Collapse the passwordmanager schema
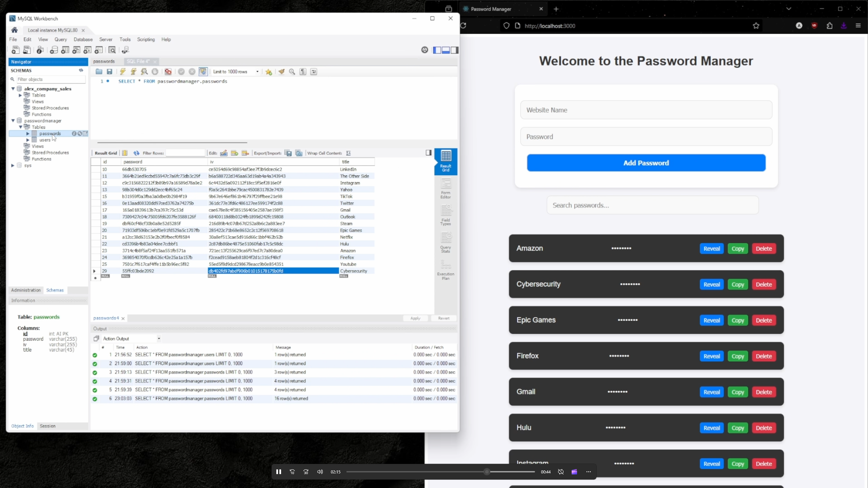Image resolution: width=868 pixels, height=488 pixels. point(13,121)
